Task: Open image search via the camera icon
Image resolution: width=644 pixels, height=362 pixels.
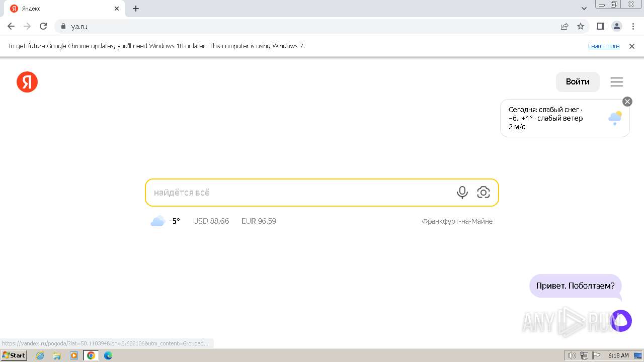Action: (484, 192)
